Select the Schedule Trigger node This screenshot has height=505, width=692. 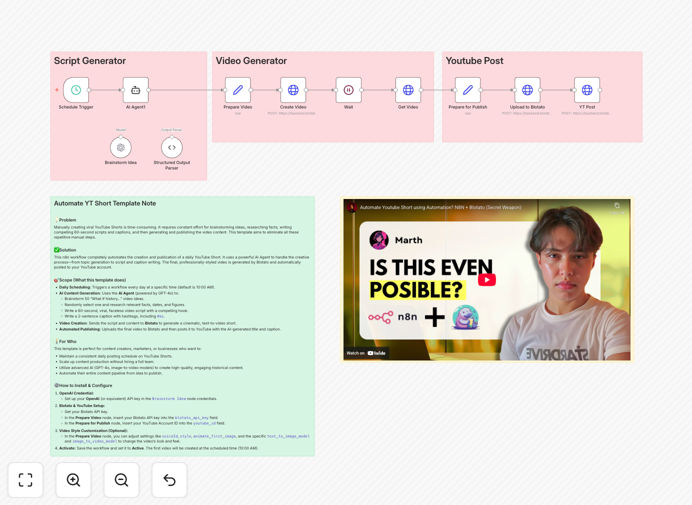tap(76, 90)
